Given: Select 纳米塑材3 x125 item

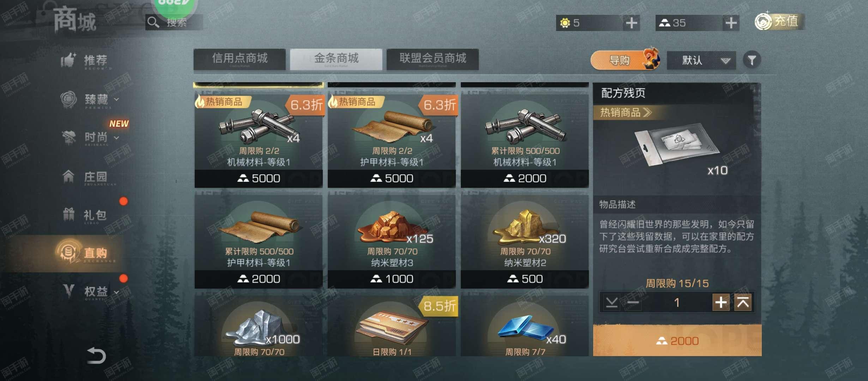Looking at the screenshot, I should tap(392, 241).
